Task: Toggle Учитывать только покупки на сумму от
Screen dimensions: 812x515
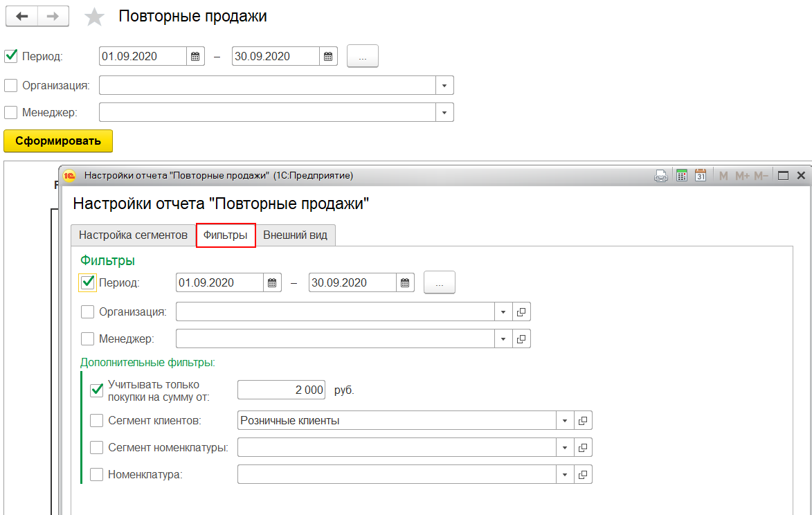Action: pos(97,390)
